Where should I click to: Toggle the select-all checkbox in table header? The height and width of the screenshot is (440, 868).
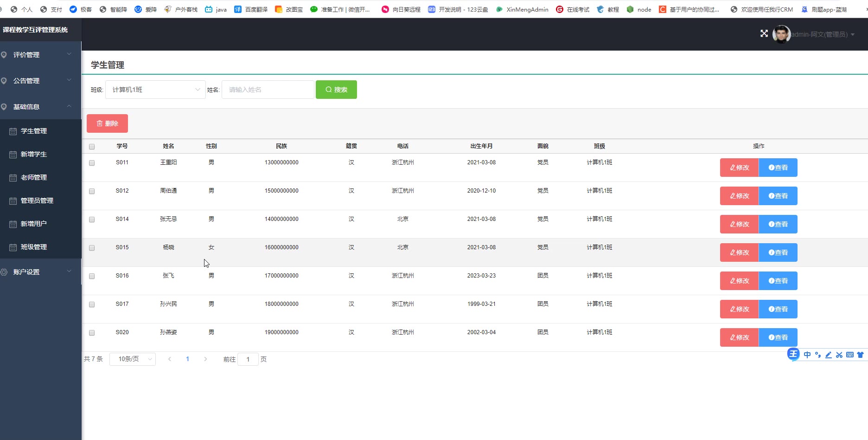[92, 147]
